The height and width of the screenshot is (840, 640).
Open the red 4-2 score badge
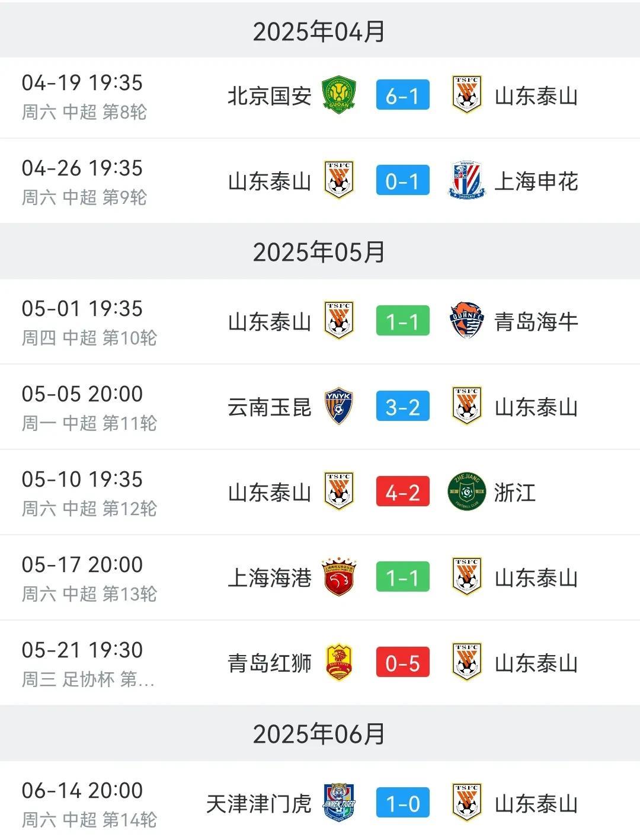(402, 492)
